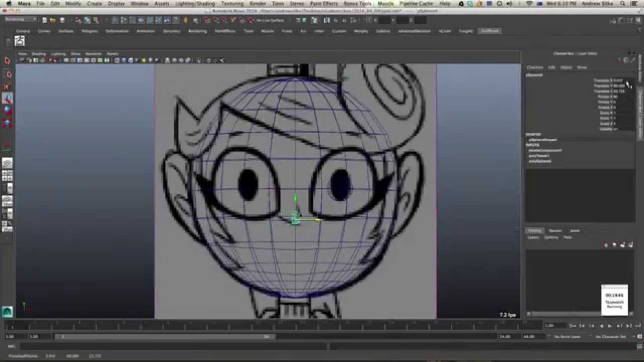Switch to the four view layout
This screenshot has height=362, width=644.
pyautogui.click(x=7, y=175)
